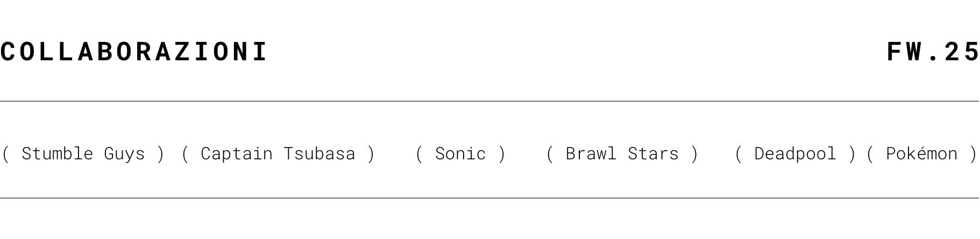
Task: Click the closing parenthesis after Captain Tsubasa
Action: click(x=371, y=154)
